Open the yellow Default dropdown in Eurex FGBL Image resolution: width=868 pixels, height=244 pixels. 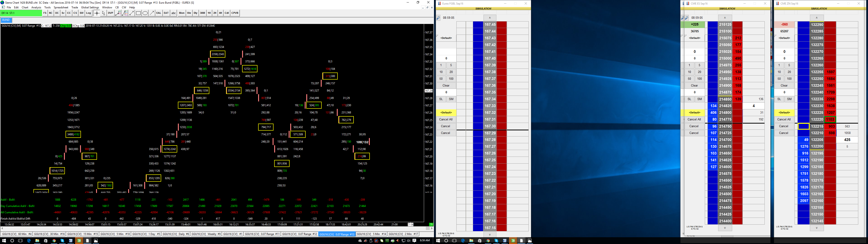click(x=446, y=113)
